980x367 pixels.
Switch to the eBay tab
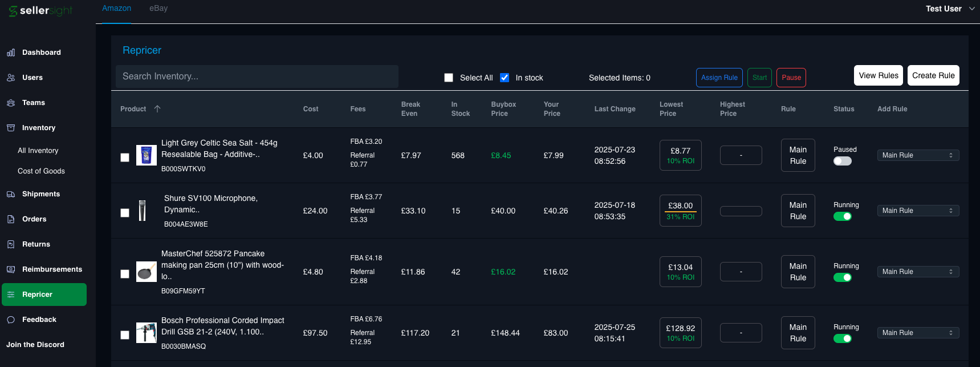[x=158, y=9]
